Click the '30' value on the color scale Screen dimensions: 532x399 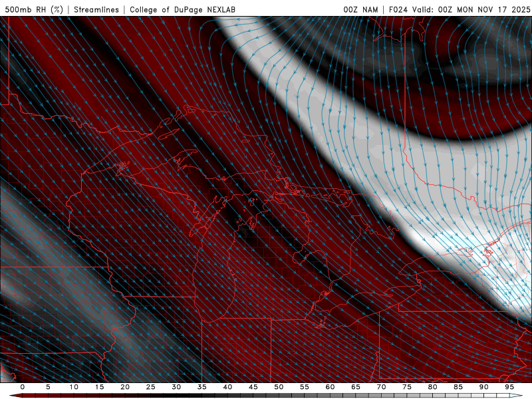coord(176,387)
